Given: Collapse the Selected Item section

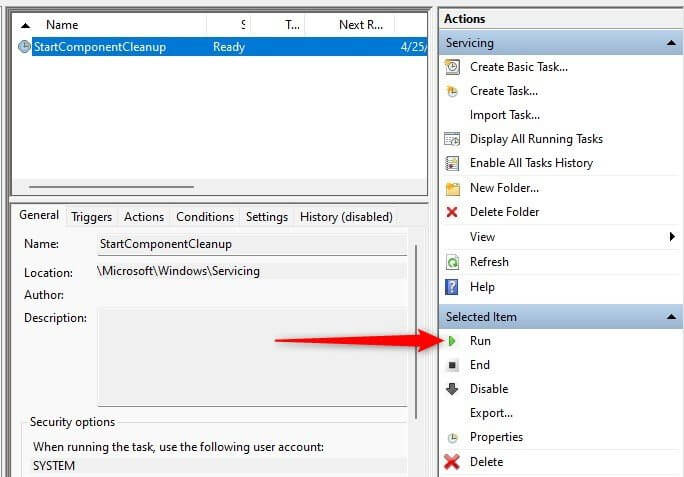Looking at the screenshot, I should (x=671, y=317).
